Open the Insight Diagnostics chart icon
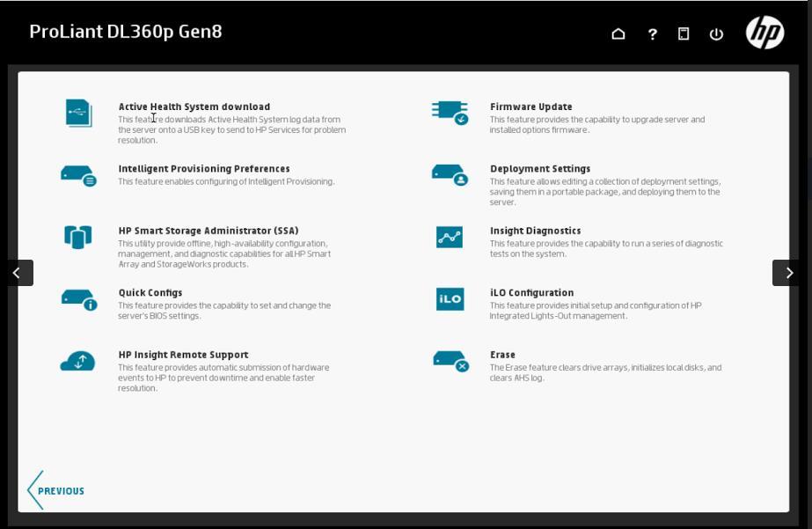Screen dimensions: 812x529 (x=450, y=238)
